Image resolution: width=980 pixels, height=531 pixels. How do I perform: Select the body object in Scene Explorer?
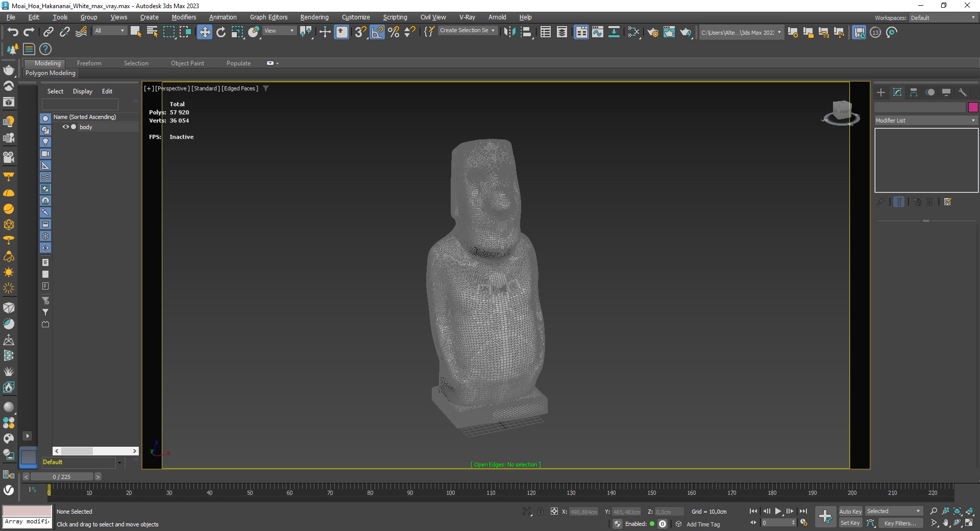[x=86, y=127]
